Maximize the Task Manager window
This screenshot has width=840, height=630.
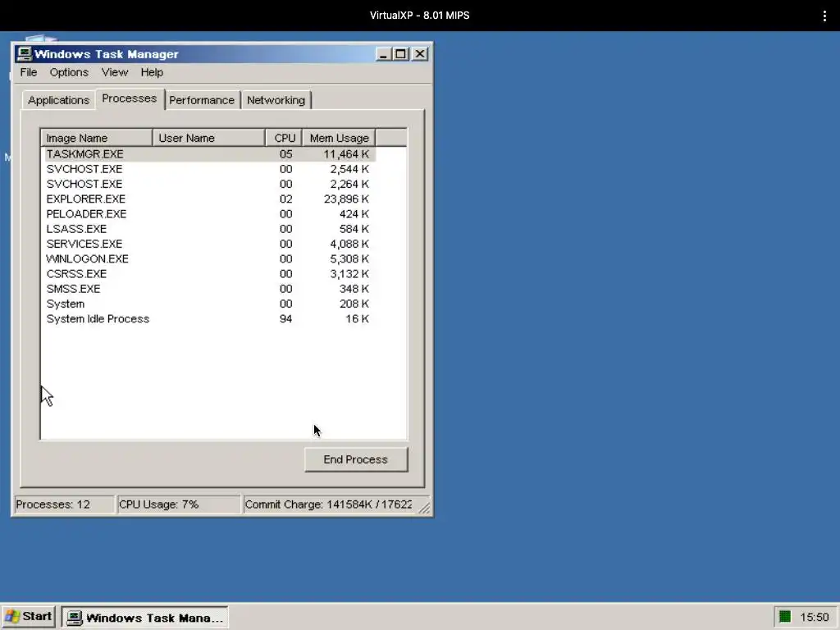pyautogui.click(x=400, y=54)
